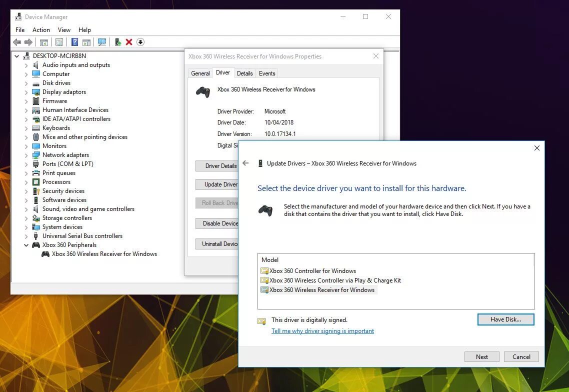The width and height of the screenshot is (569, 392).
Task: Go back using the wizard back arrow
Action: pos(245,163)
